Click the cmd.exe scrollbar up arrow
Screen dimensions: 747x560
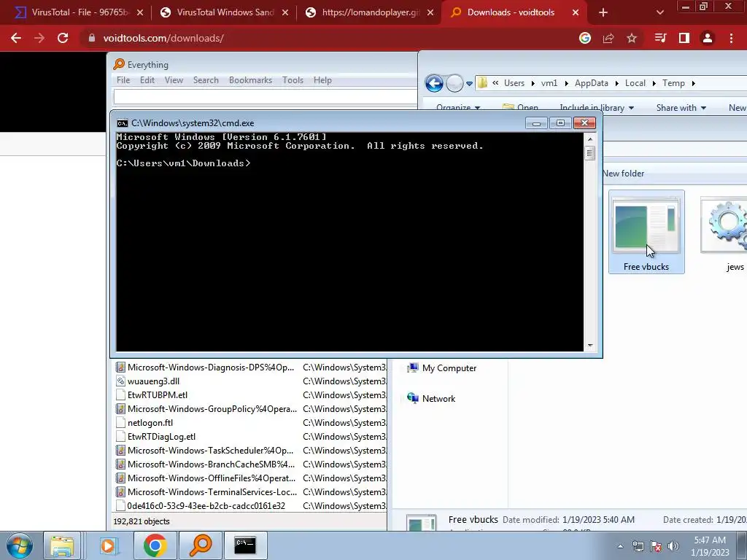pyautogui.click(x=589, y=139)
